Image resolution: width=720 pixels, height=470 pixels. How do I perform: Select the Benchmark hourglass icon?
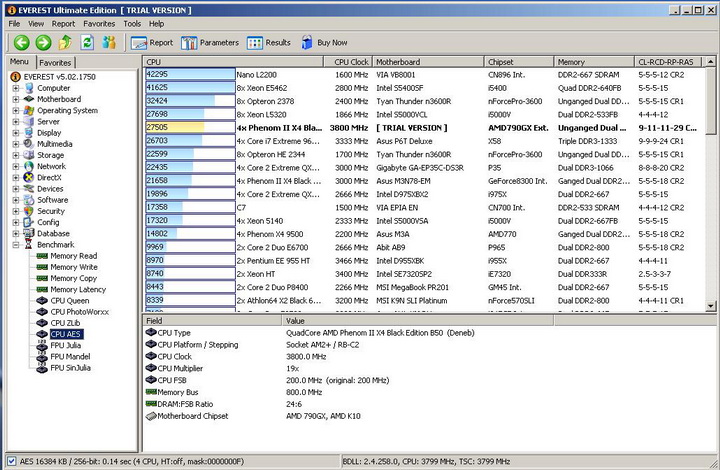[x=29, y=245]
